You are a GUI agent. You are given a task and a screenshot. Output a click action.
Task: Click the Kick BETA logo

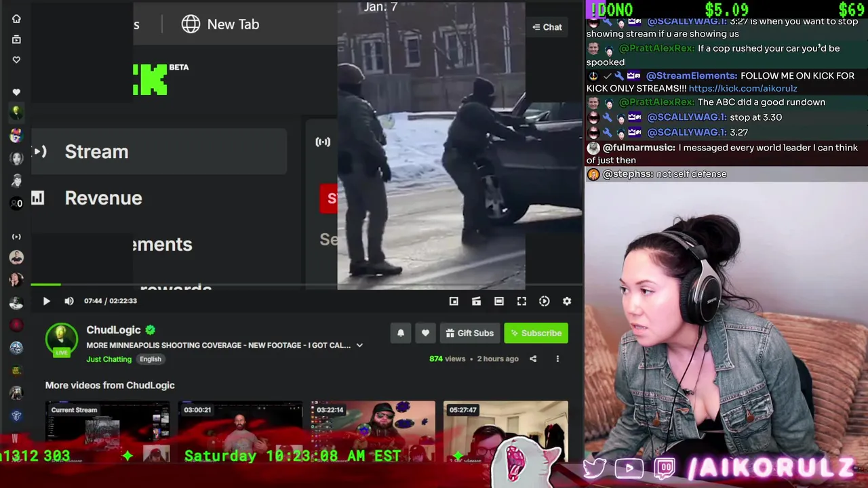point(161,79)
